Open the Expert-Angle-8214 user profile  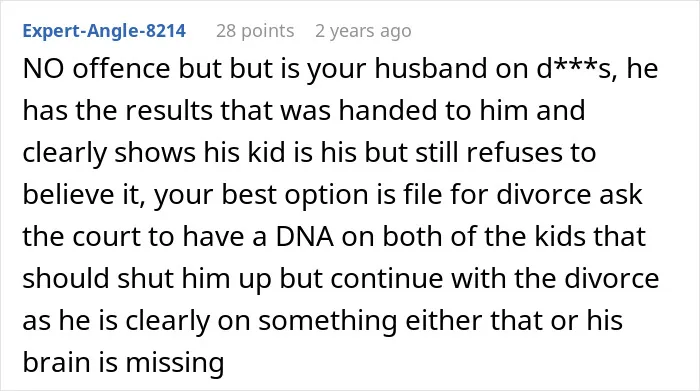104,31
